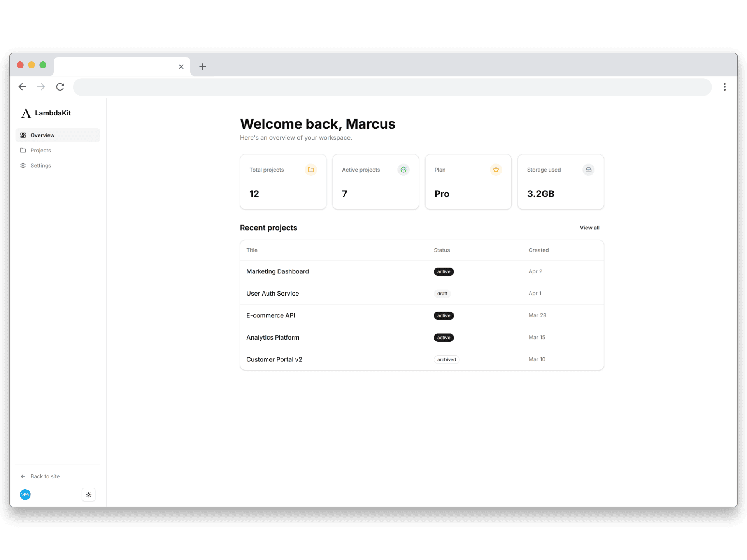This screenshot has height=560, width=747.
Task: Click the MW user avatar
Action: [25, 495]
